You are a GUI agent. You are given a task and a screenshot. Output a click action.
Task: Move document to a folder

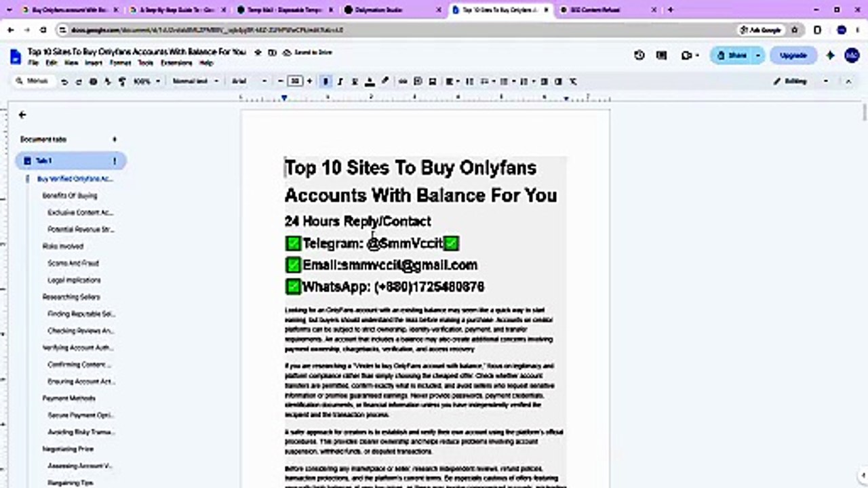[x=272, y=52]
